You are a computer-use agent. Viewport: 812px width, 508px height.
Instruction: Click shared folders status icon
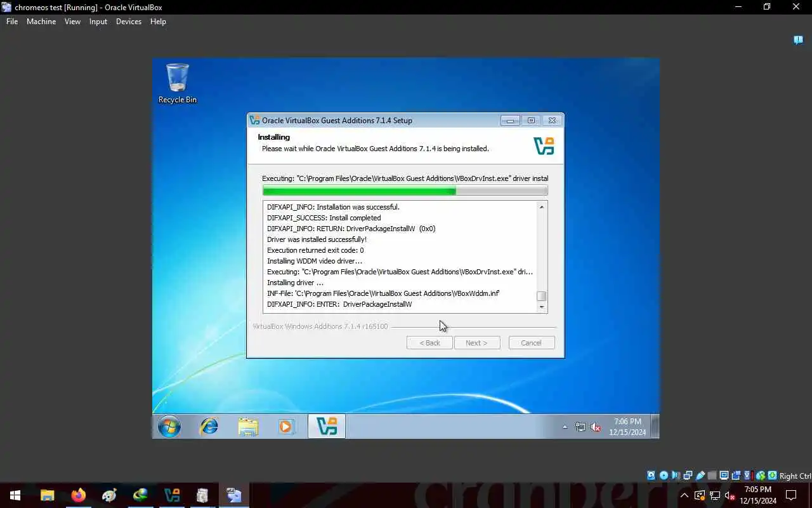(x=712, y=476)
